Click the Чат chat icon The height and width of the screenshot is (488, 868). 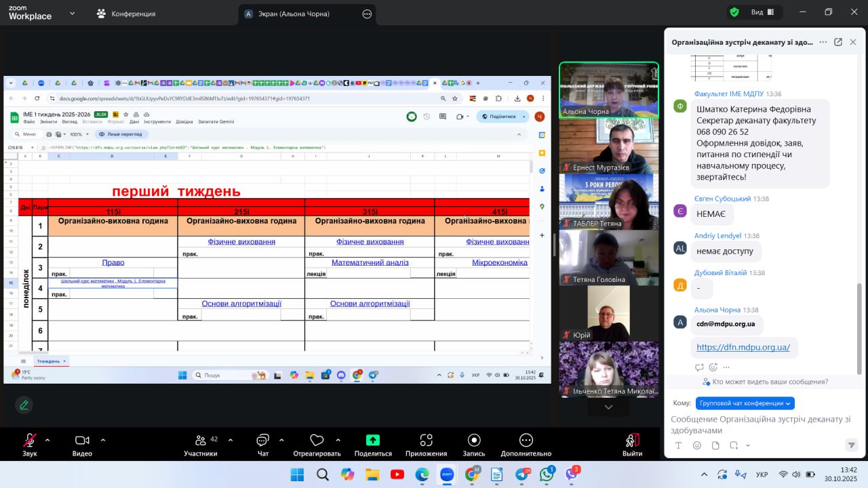pyautogui.click(x=262, y=441)
